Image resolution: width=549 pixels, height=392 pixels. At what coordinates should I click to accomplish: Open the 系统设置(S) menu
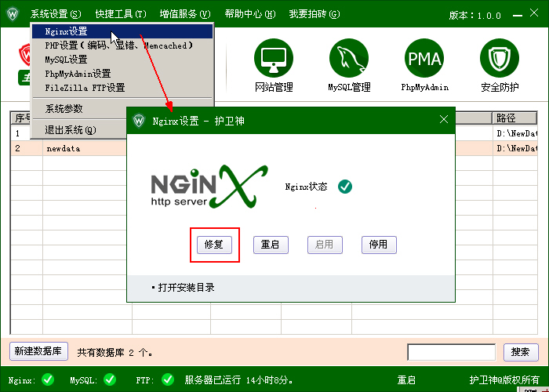(56, 14)
